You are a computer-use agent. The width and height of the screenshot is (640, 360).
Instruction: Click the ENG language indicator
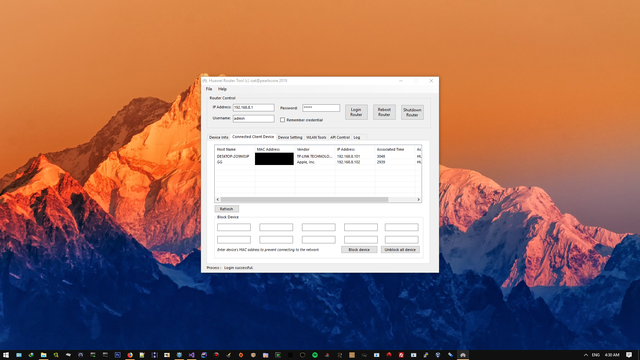point(596,355)
